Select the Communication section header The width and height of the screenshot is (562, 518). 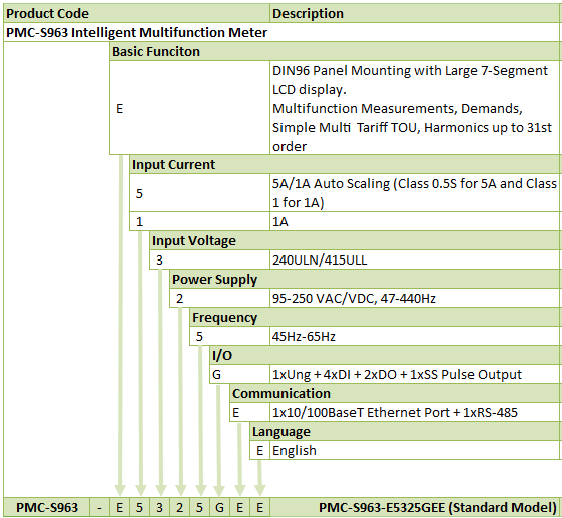394,393
